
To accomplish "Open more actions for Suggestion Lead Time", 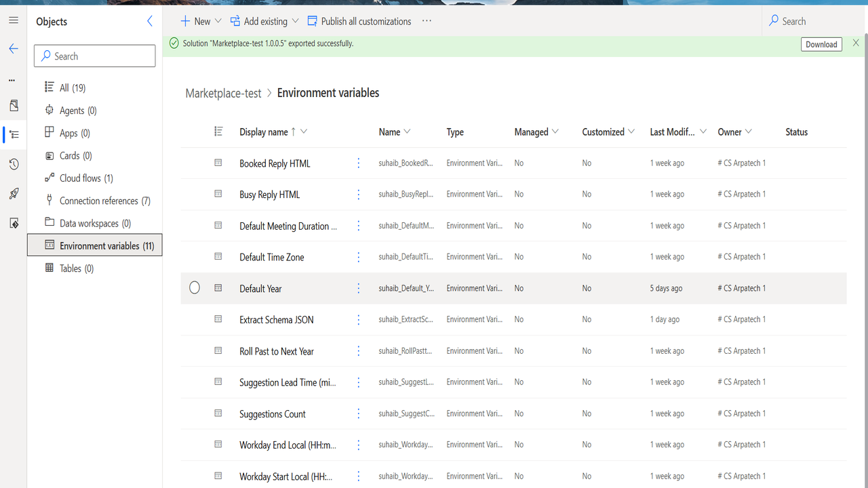I will click(x=359, y=382).
